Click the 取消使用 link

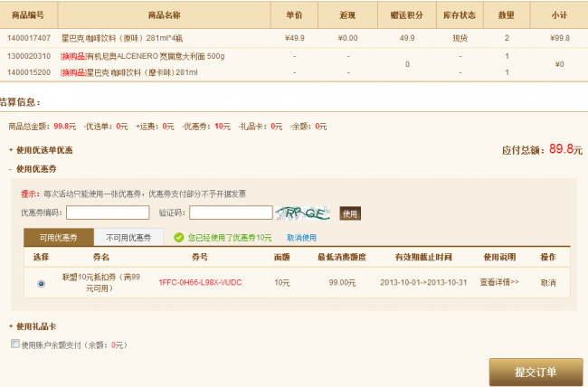pyautogui.click(x=301, y=237)
